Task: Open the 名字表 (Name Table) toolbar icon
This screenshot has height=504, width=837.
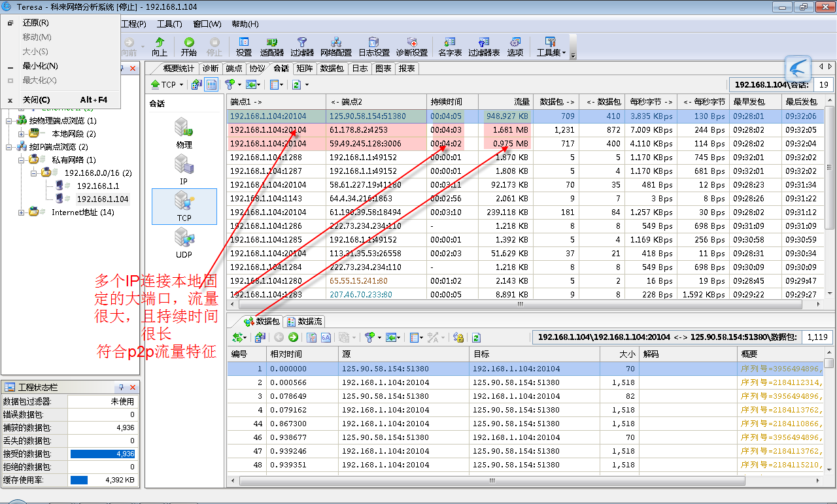Action: point(450,46)
